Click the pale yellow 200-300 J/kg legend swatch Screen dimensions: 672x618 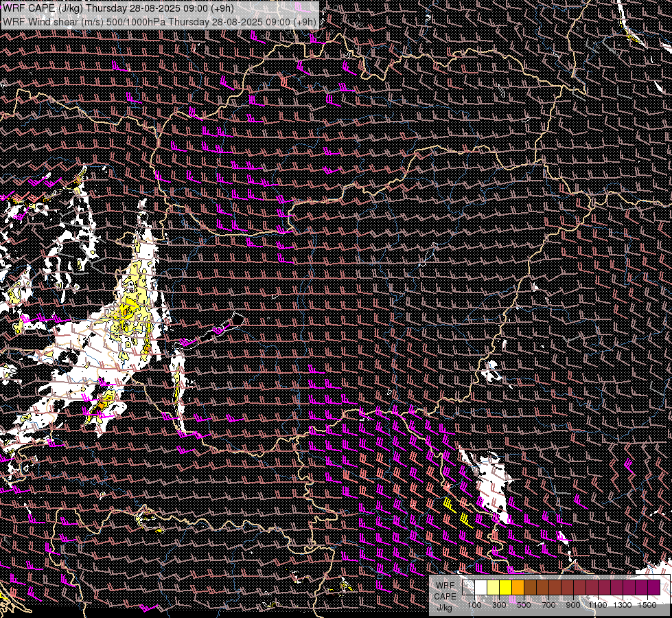(x=494, y=587)
